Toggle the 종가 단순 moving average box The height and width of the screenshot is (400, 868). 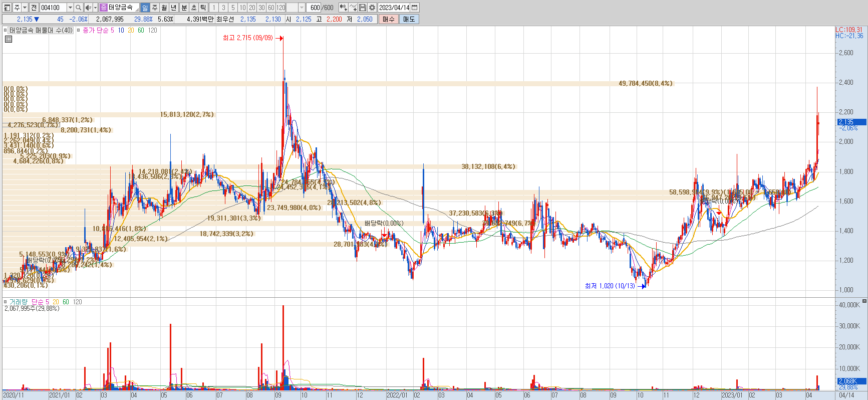(78, 30)
